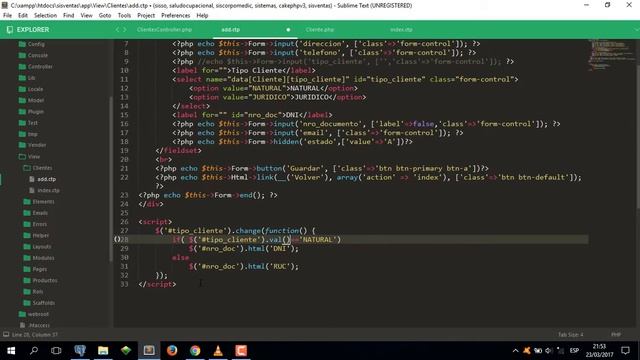This screenshot has width=640, height=360.
Task: Open the Edit menu
Action: coord(23,16)
